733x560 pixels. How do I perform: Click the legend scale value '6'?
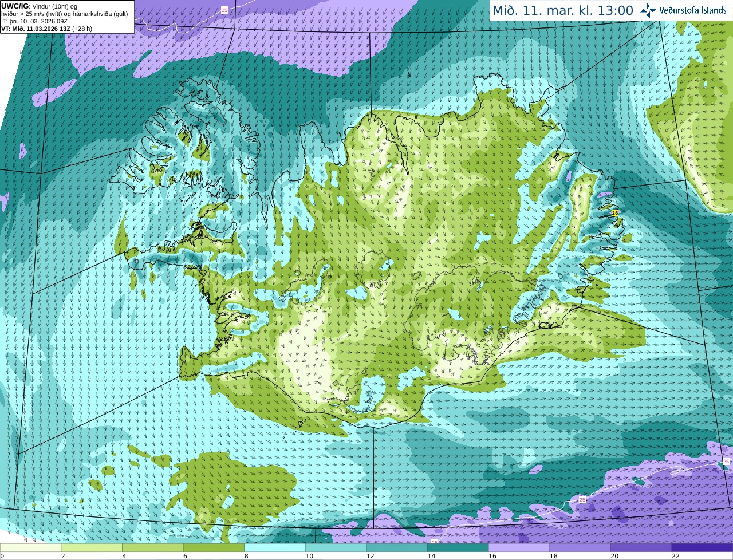[x=185, y=556]
